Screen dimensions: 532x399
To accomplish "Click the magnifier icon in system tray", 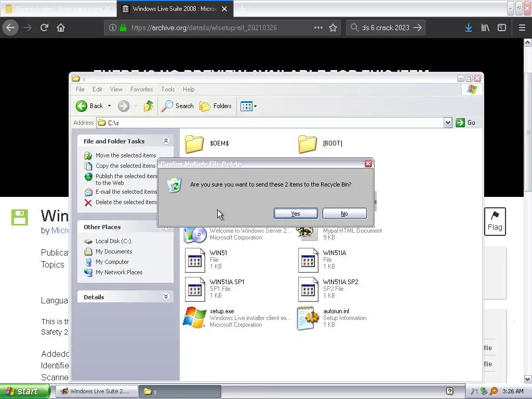I will 494,391.
